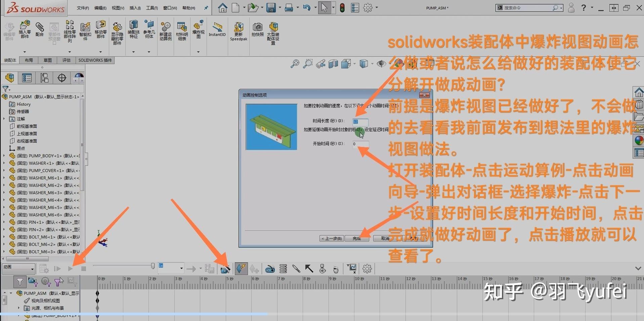Open the 插入(I) menu

[x=135, y=8]
